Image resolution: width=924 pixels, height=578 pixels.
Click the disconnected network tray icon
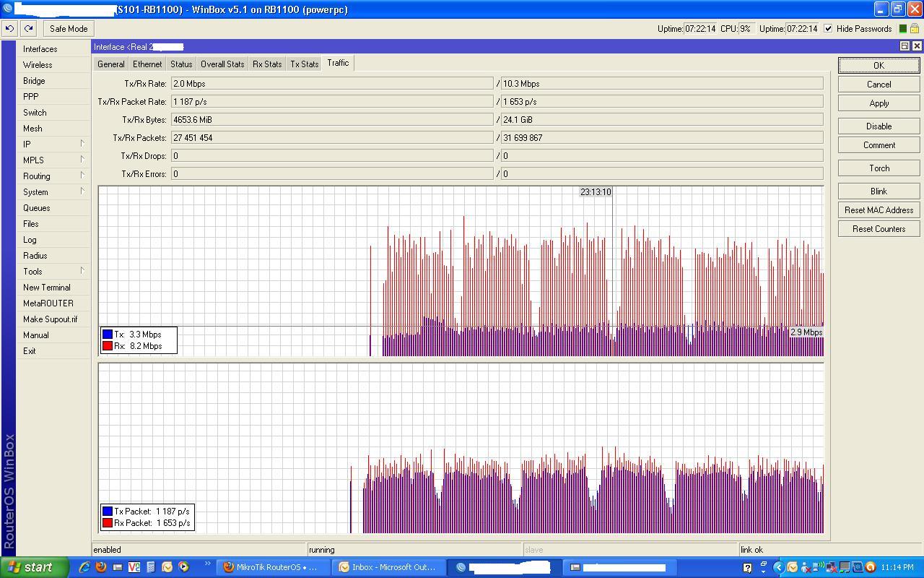click(x=832, y=567)
